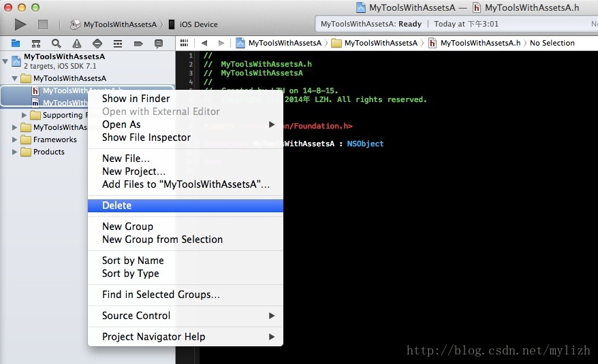Open the Find navigator magnifier icon

pyautogui.click(x=56, y=44)
